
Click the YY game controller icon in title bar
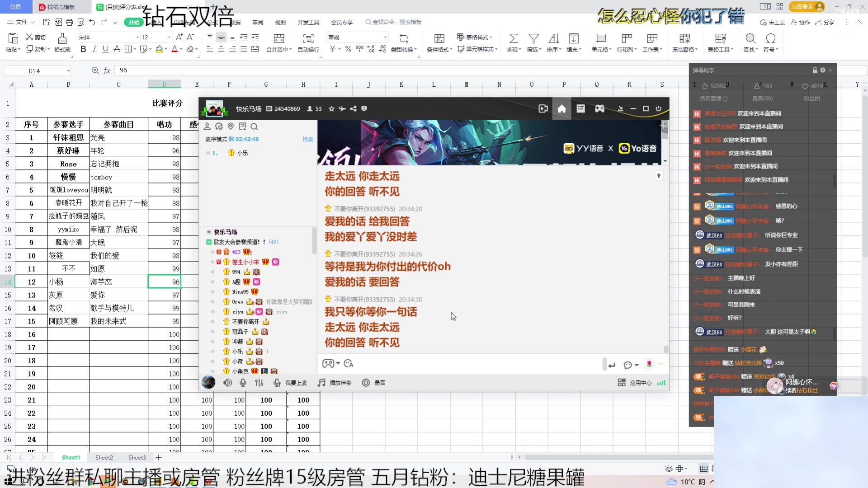click(x=599, y=108)
